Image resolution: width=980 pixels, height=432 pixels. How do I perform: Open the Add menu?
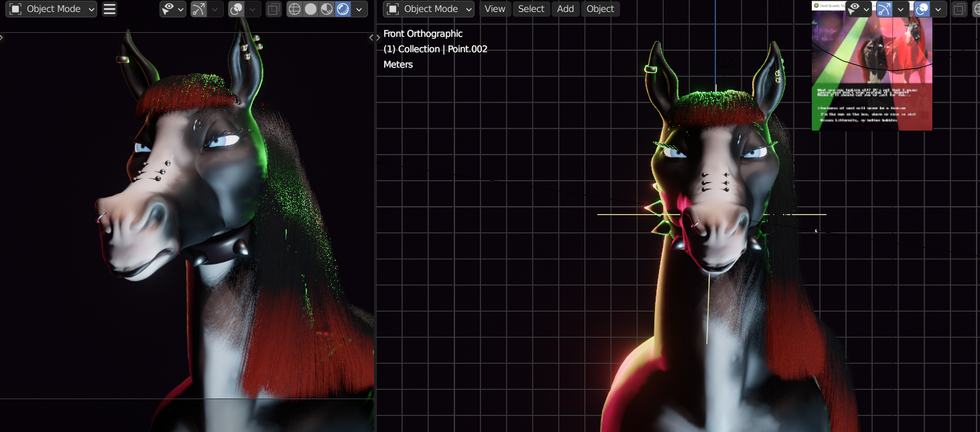coord(565,9)
